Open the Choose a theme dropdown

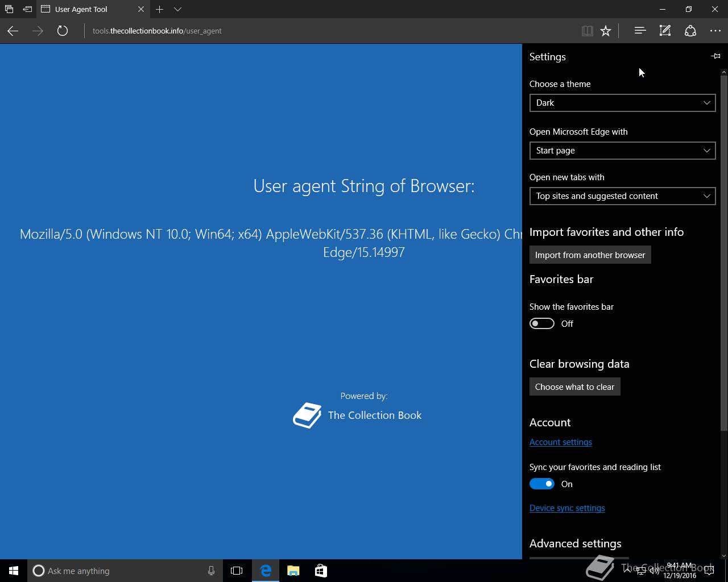(x=622, y=103)
